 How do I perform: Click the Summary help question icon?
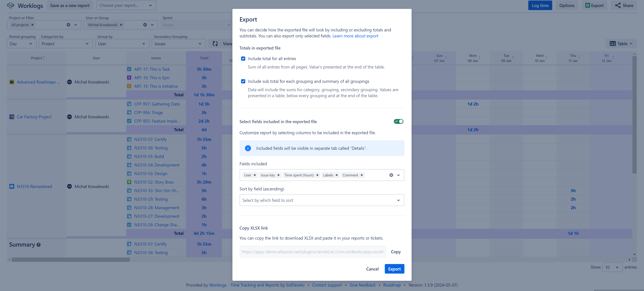pyautogui.click(x=39, y=245)
